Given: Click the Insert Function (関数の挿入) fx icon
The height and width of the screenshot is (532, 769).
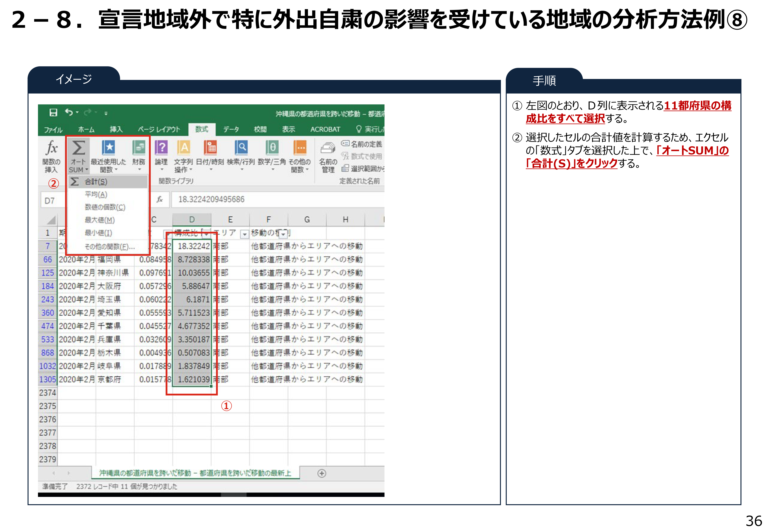Looking at the screenshot, I should (52, 148).
